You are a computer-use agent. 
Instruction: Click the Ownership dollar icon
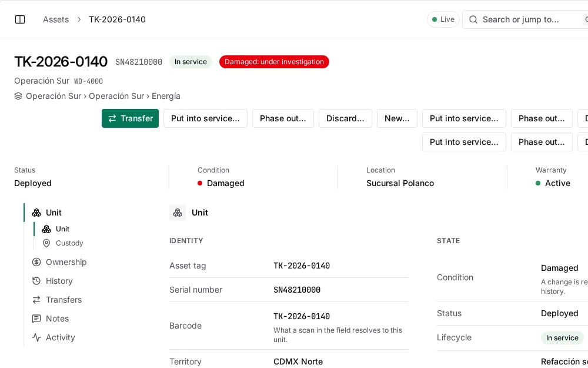pos(36,262)
